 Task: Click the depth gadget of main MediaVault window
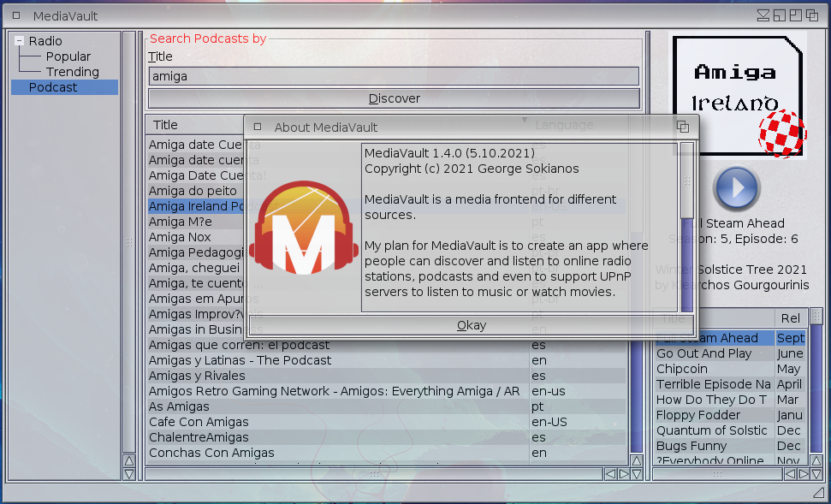[x=812, y=15]
